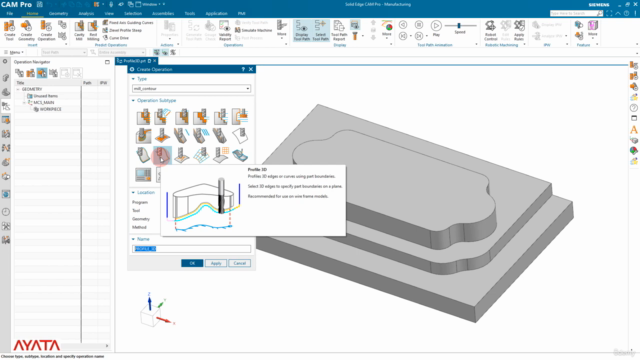Screen dimensions: 640x360
Task: Switch to Geometry View in navigator
Action: pos(42,73)
